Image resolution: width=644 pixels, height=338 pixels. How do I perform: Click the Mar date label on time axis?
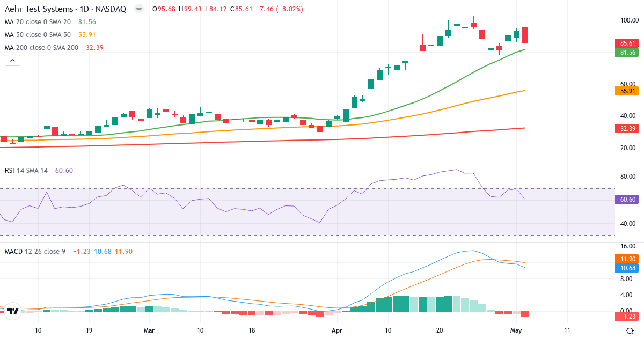pos(149,331)
